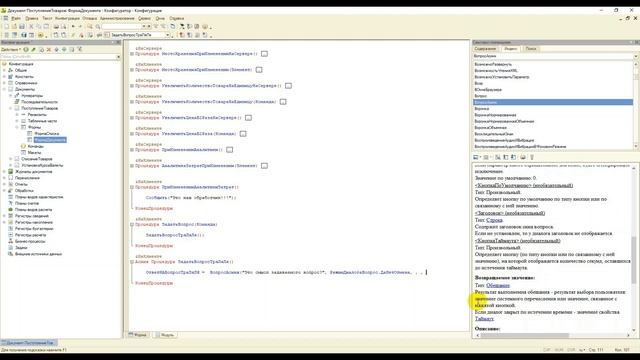The width and height of the screenshot is (640, 360).
Task: Select the ВосклицательныйЗнак index entry
Action: [x=494, y=134]
